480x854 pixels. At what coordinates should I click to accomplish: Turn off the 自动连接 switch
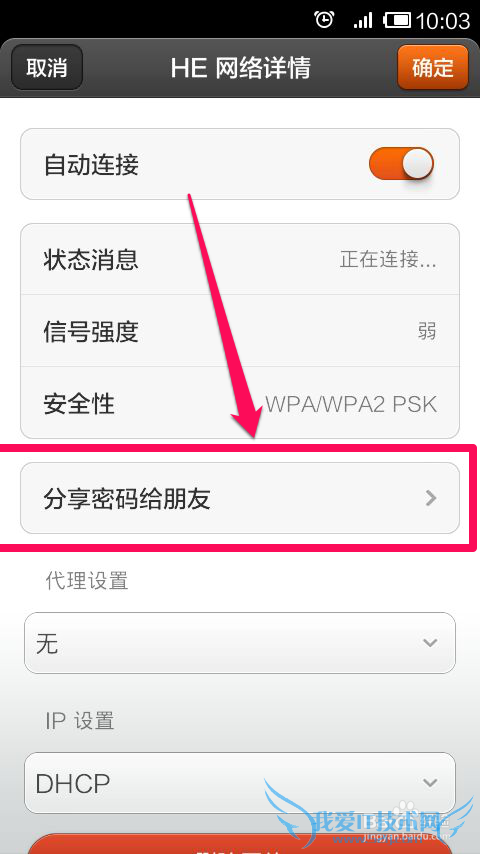point(402,164)
